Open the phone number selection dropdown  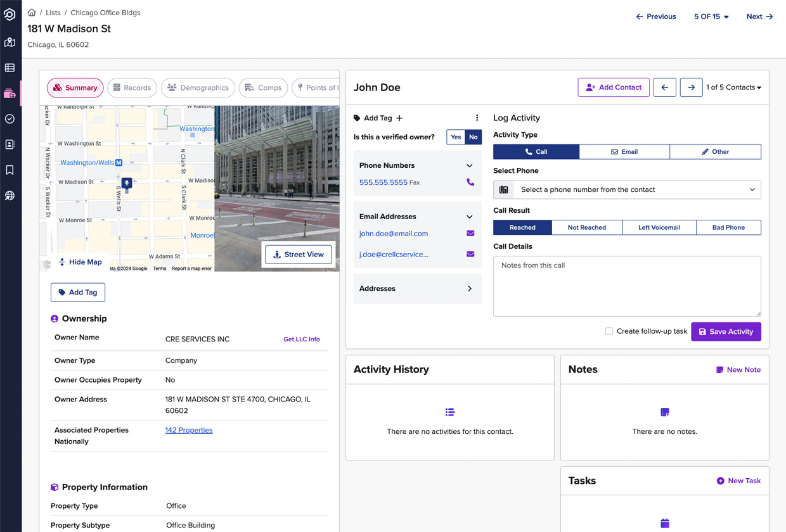click(x=626, y=189)
